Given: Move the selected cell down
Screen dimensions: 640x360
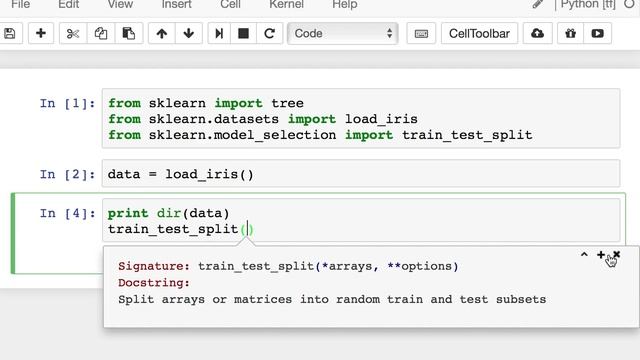Looking at the screenshot, I should pos(189,33).
